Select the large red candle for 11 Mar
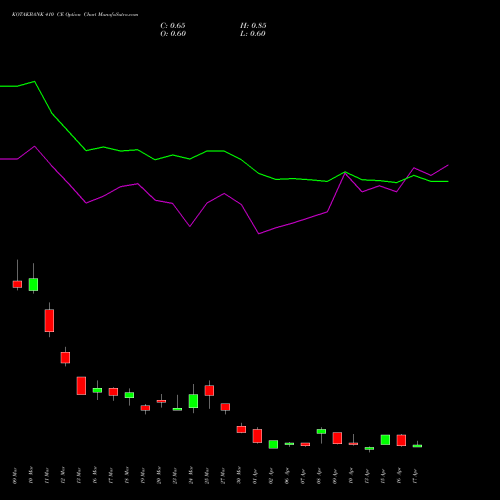Viewport: 500px width, 500px height. coord(49,321)
